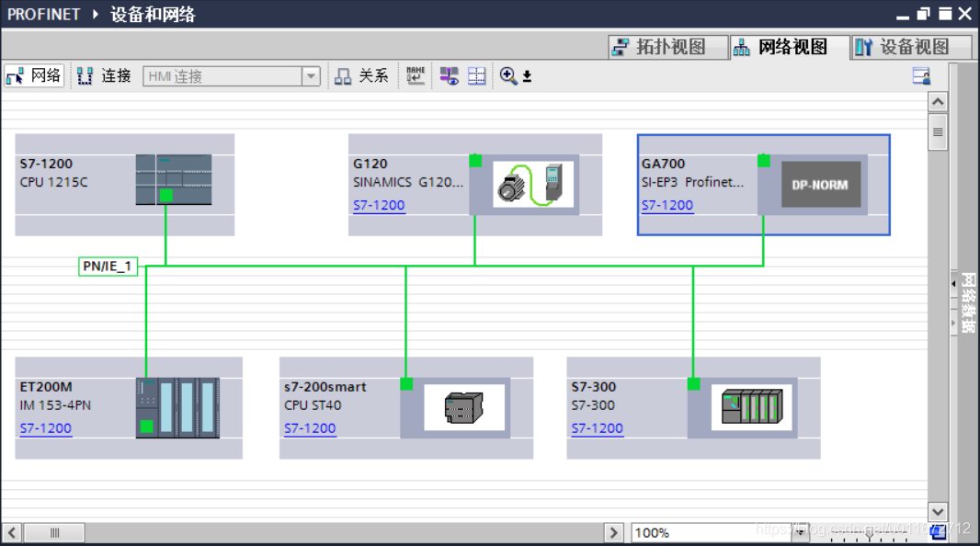The height and width of the screenshot is (546, 980).
Task: Click the 关系 relations toolbar button
Action: 361,75
